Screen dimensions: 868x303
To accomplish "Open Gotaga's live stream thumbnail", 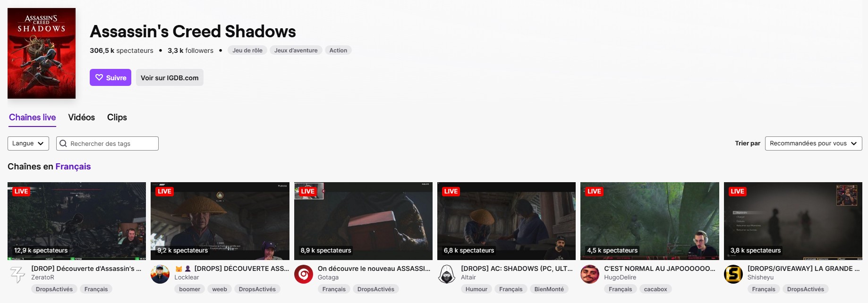I will coord(363,221).
